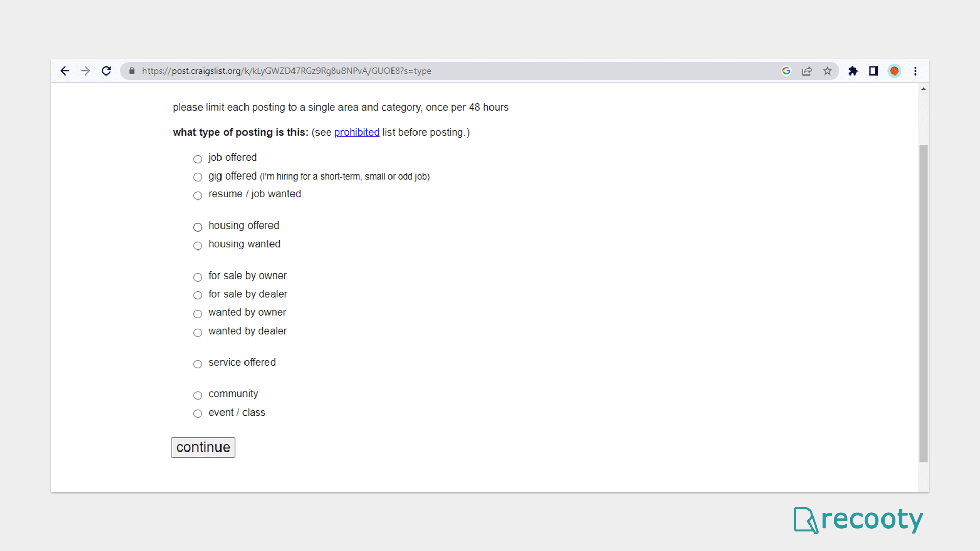Click the scrollbar up arrow
Image resolution: width=980 pixels, height=551 pixels.
click(923, 89)
